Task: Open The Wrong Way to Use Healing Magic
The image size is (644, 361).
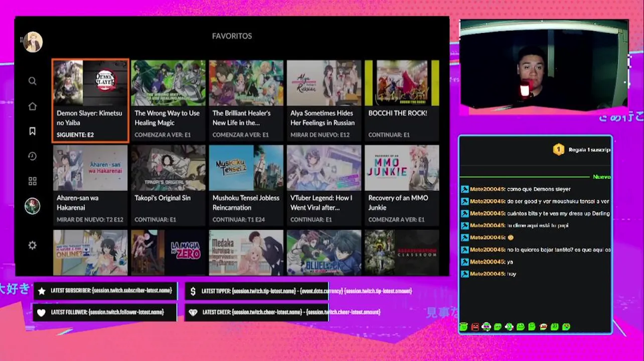Action: coord(168,101)
